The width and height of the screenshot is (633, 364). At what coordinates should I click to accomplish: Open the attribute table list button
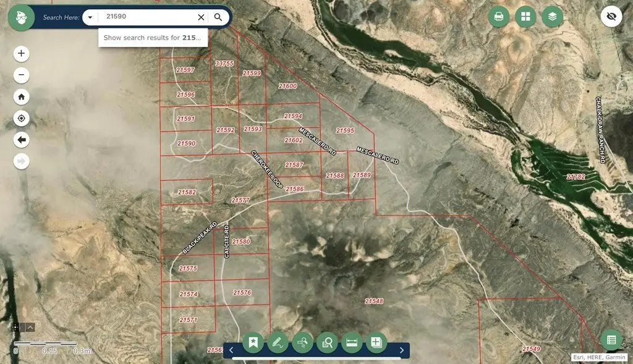[x=611, y=340]
